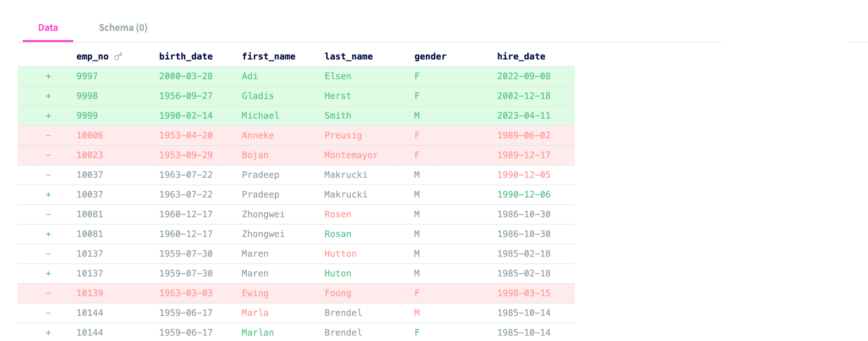
Task: Click the plus icon on row 9997
Action: point(49,76)
